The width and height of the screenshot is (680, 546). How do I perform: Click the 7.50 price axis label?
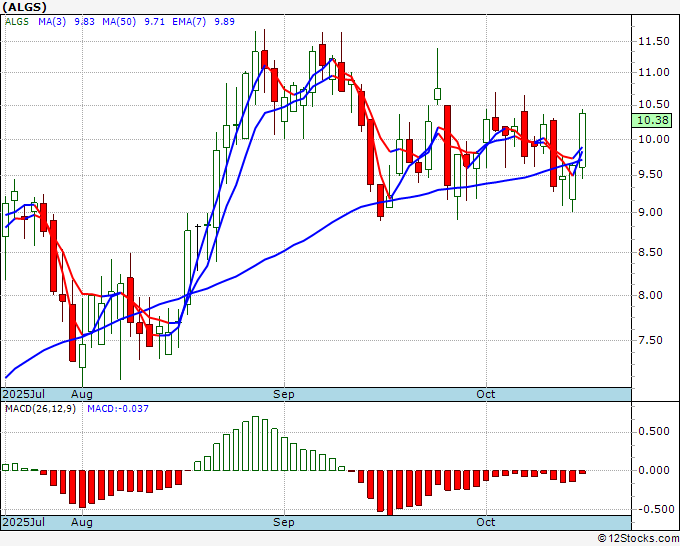(650, 340)
